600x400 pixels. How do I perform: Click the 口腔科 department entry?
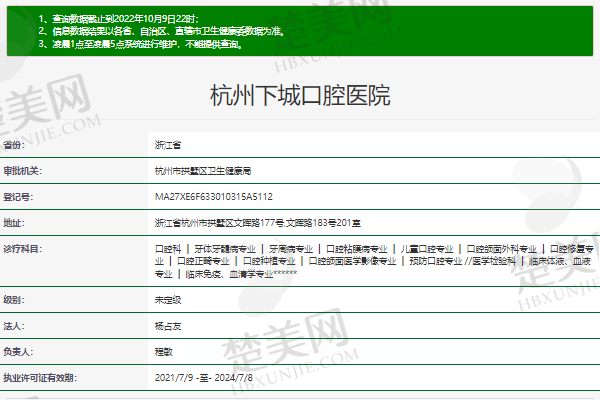point(169,248)
